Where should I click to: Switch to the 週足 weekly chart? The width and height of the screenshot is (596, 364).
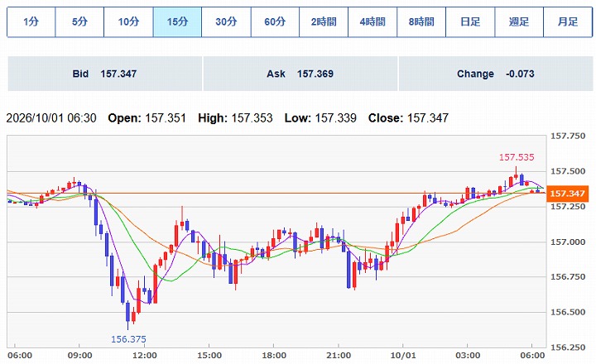coord(519,22)
